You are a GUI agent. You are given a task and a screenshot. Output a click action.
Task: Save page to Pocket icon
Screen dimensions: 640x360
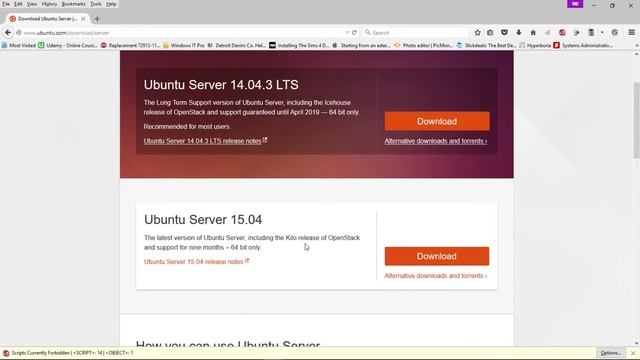pyautogui.click(x=504, y=33)
